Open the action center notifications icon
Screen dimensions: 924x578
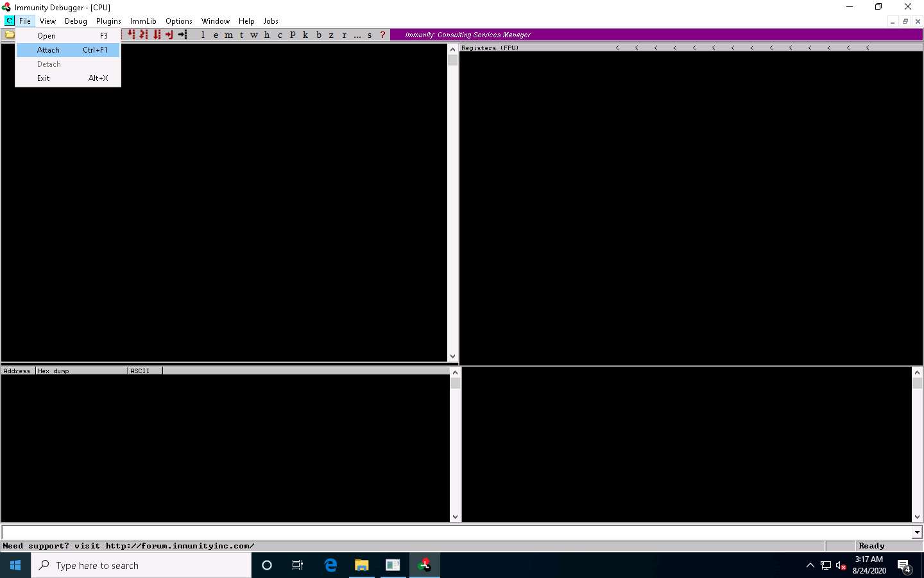coord(904,566)
